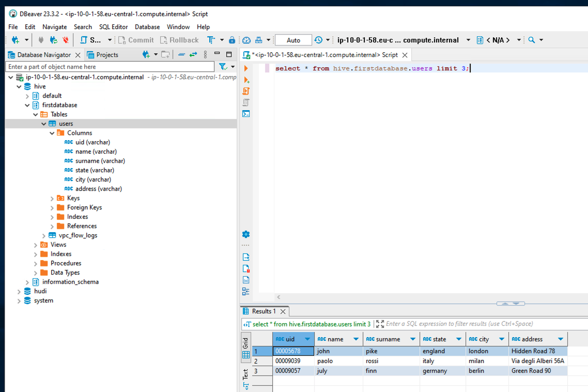This screenshot has height=392, width=588.
Task: Collapse the firstdatabase schema node
Action: pos(27,105)
